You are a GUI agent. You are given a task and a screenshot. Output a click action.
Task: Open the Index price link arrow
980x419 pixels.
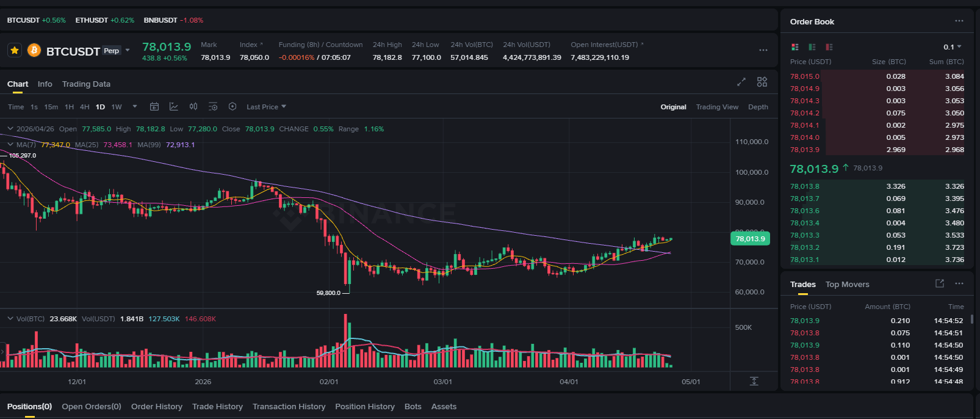coord(261,44)
